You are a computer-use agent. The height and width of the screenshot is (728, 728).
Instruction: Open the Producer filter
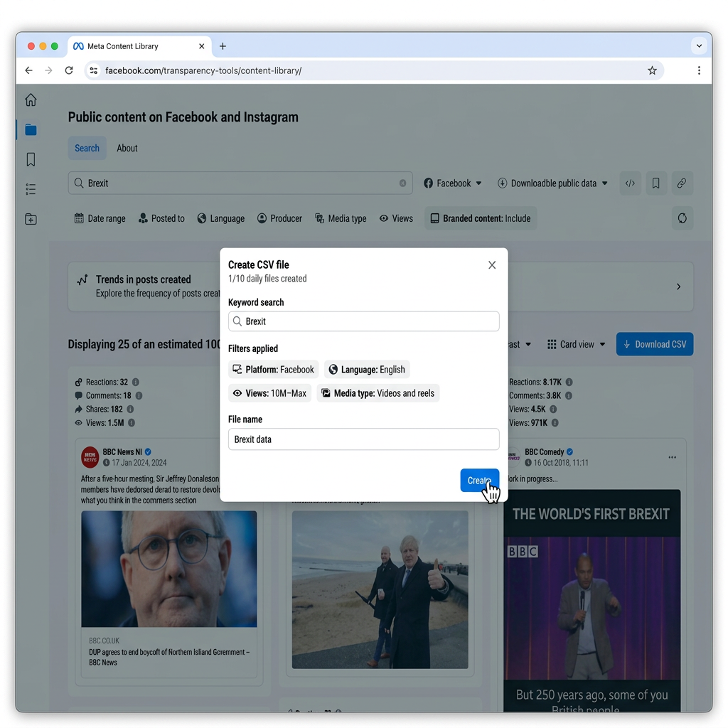(279, 218)
